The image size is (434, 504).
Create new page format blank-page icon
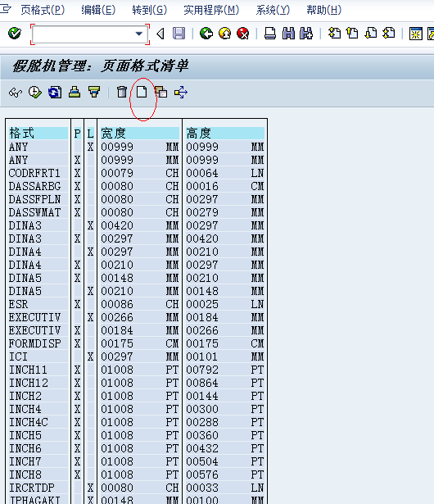click(x=142, y=93)
